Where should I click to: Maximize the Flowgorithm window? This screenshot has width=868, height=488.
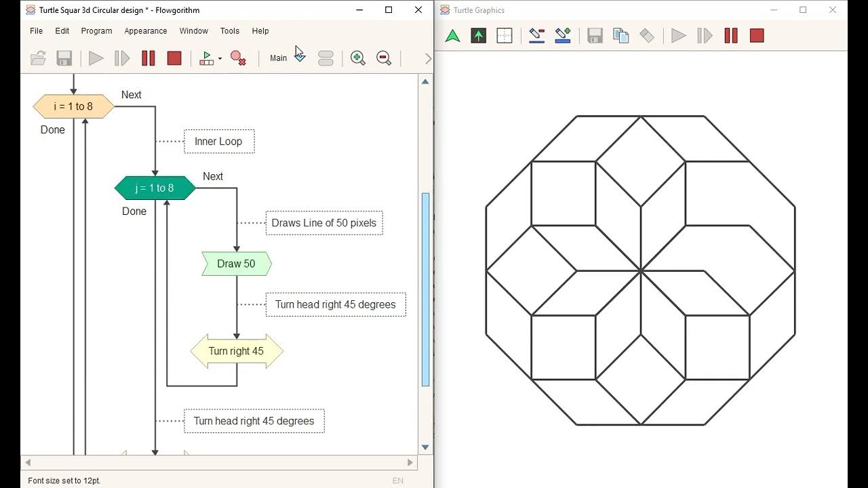[x=389, y=10]
